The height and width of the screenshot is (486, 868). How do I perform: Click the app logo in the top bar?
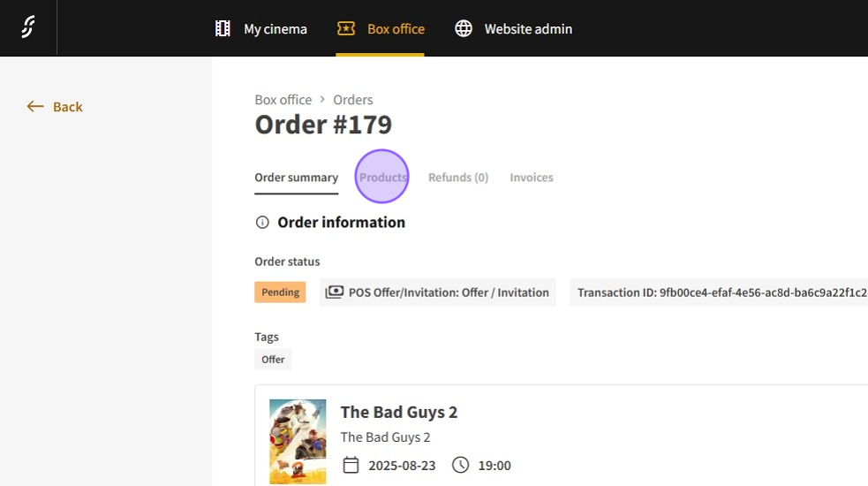[x=28, y=28]
